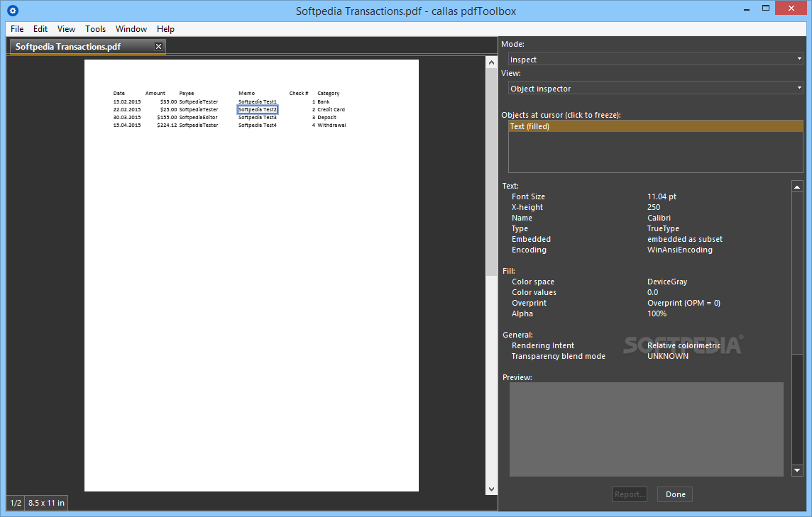Click the Font Size value 11.04 pt
The height and width of the screenshot is (517, 812).
tap(662, 196)
